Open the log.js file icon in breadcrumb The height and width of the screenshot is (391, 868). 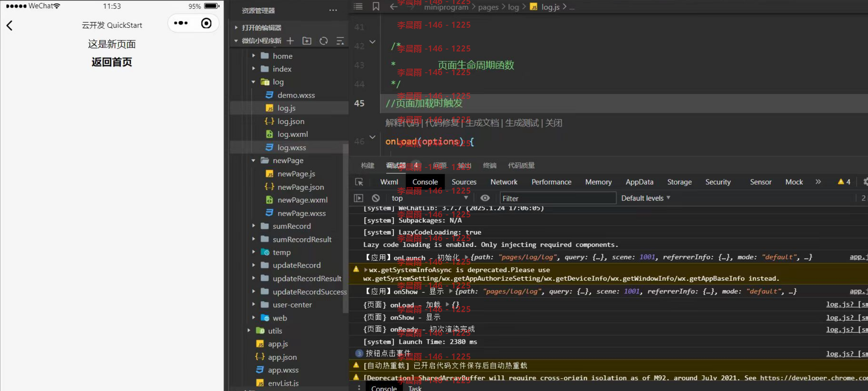pos(534,7)
